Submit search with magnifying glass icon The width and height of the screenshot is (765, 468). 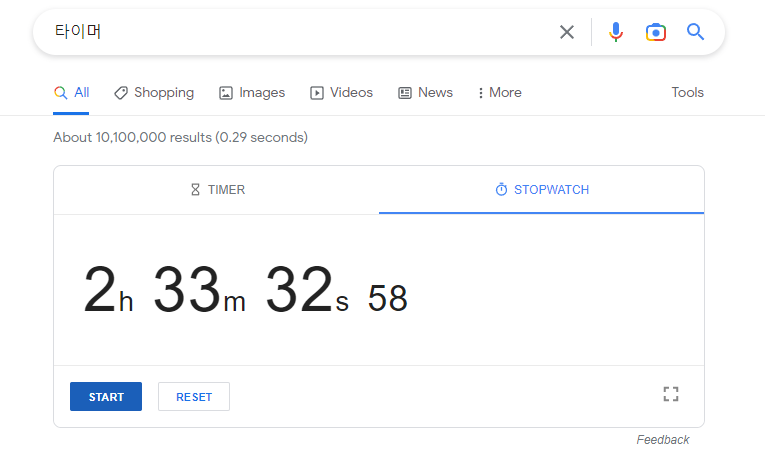tap(695, 32)
